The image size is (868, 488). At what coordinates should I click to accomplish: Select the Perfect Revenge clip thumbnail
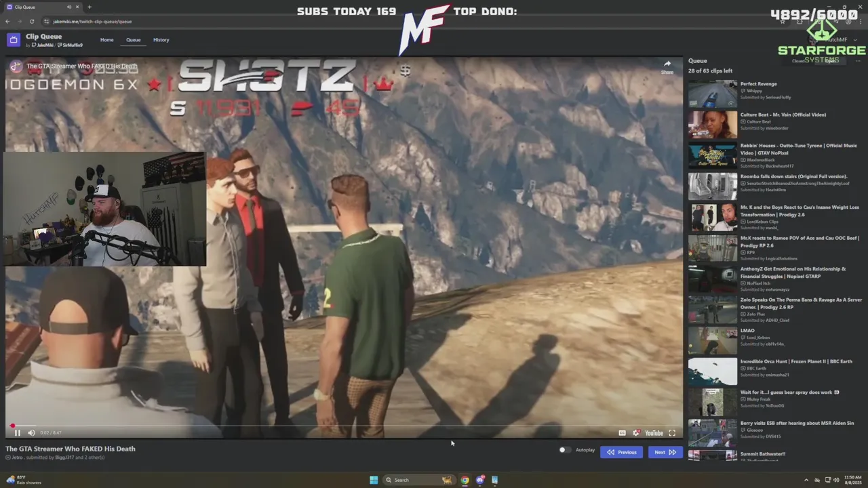[x=713, y=94]
